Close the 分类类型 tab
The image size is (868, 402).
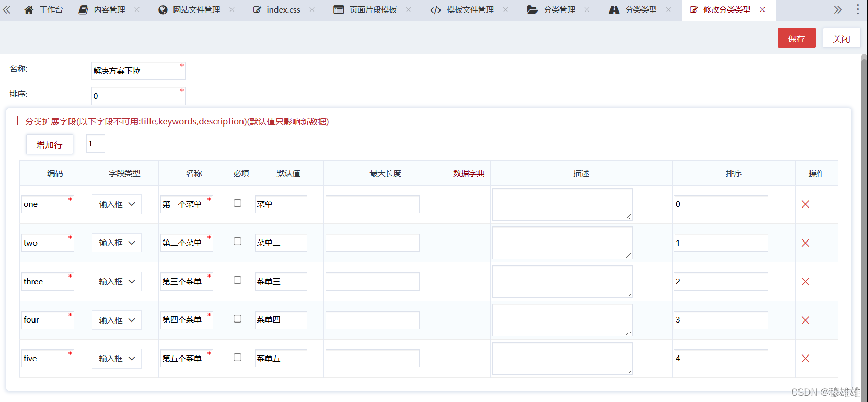(669, 10)
